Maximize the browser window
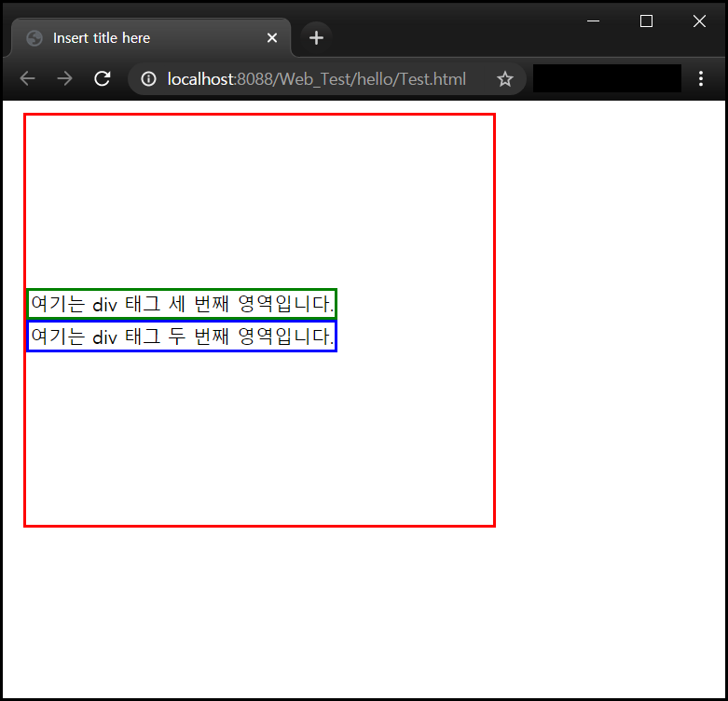This screenshot has width=728, height=701. (646, 21)
